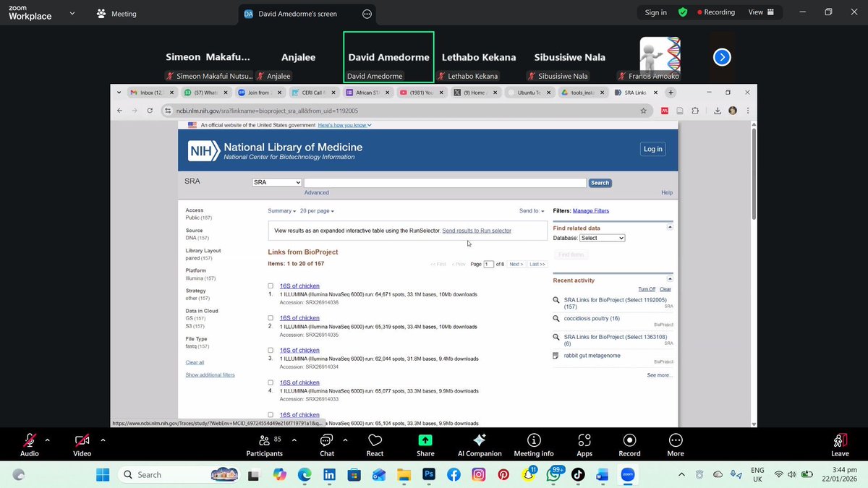Click the NIH Log in button
Screen dimensions: 868x488
pos(652,149)
